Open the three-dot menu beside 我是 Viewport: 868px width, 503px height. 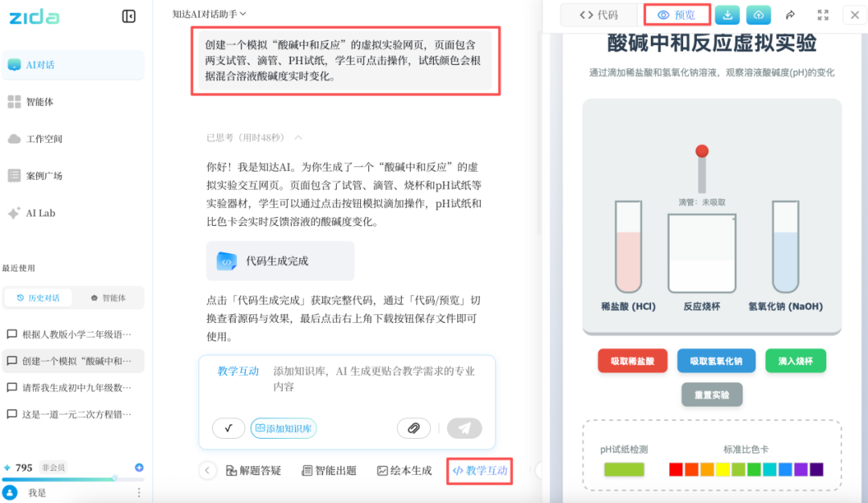coord(139,493)
